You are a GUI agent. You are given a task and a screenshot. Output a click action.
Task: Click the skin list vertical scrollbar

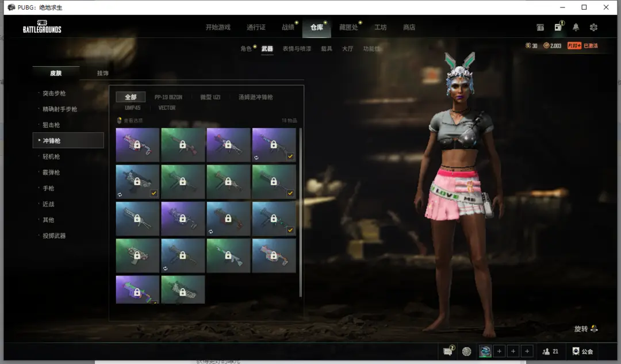(301, 212)
